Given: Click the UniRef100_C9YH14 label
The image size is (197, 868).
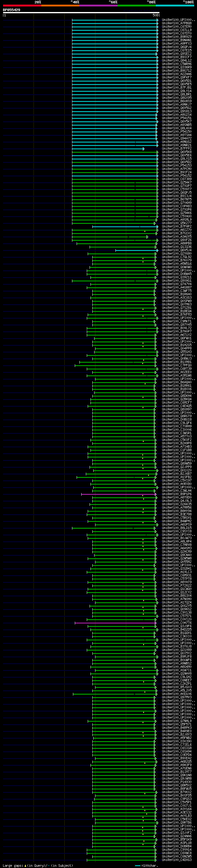Looking at the screenshot, I should click(x=177, y=850).
